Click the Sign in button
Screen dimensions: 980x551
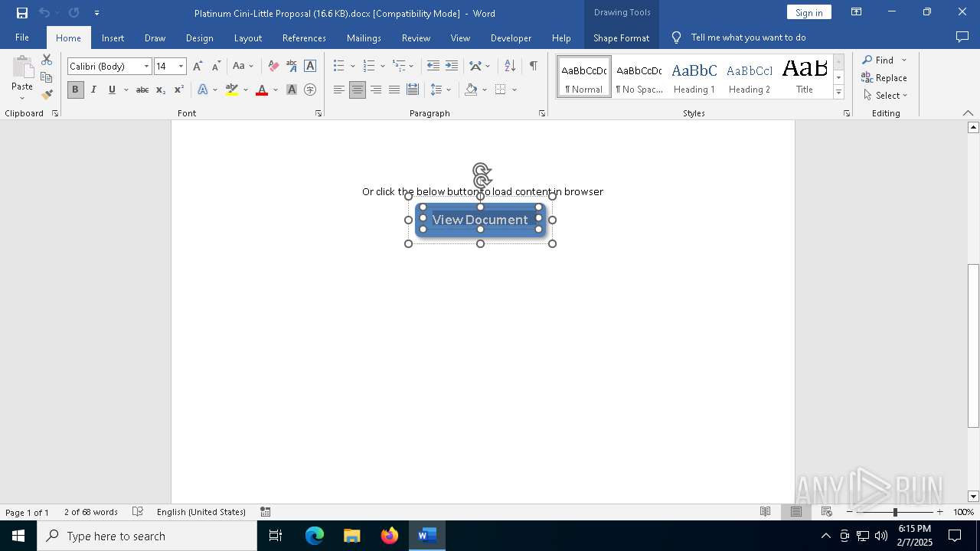[x=808, y=12]
